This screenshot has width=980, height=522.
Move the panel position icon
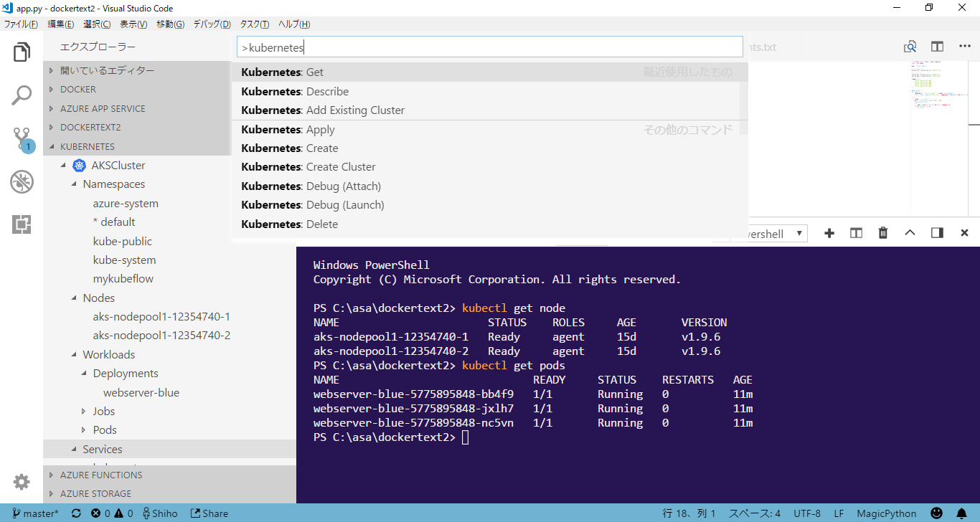click(x=937, y=233)
